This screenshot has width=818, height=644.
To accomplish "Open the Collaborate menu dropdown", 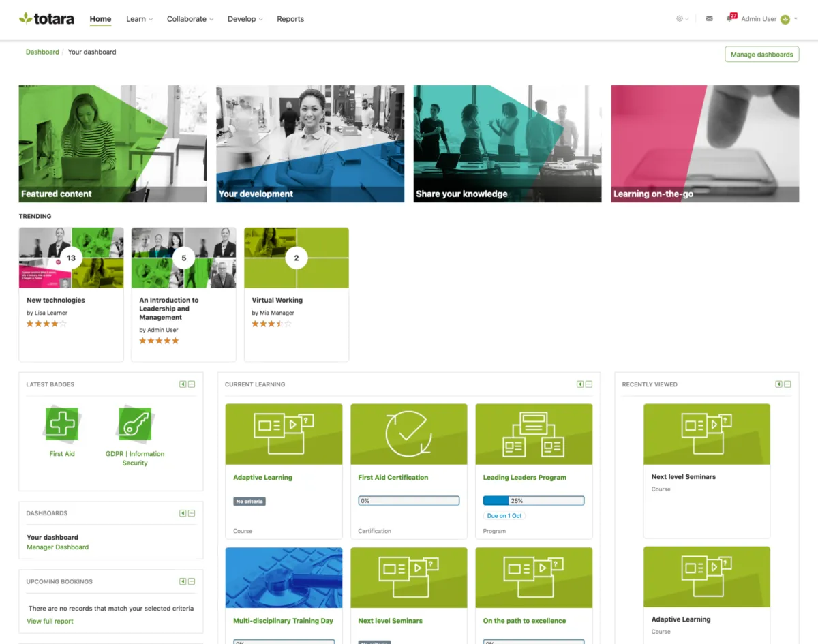I will [190, 19].
